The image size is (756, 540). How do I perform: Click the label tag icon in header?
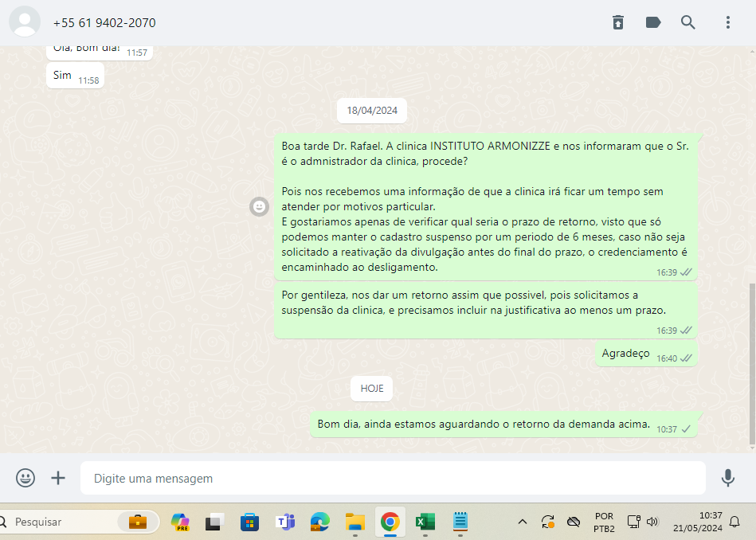(653, 22)
